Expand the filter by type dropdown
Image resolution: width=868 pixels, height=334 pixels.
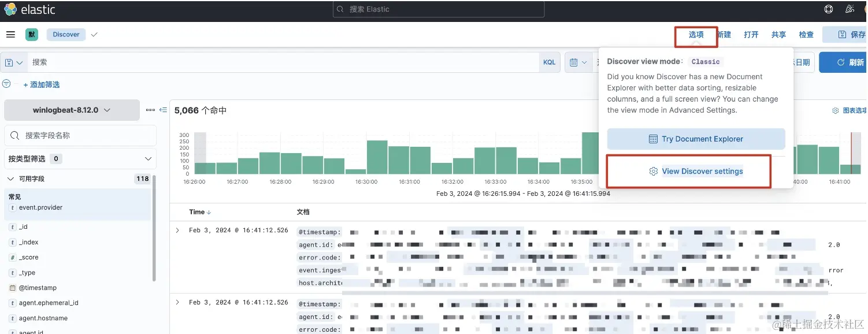pyautogui.click(x=80, y=158)
